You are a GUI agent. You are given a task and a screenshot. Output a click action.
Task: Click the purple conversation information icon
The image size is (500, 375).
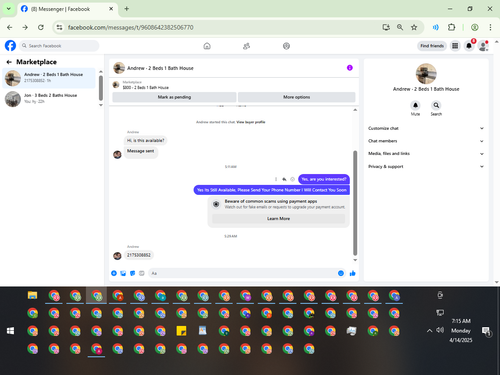[x=350, y=68]
